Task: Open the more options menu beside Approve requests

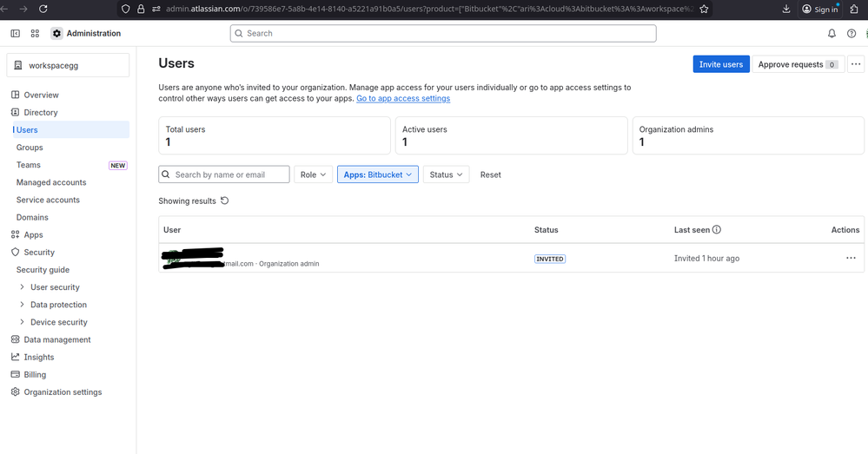Action: [x=856, y=64]
